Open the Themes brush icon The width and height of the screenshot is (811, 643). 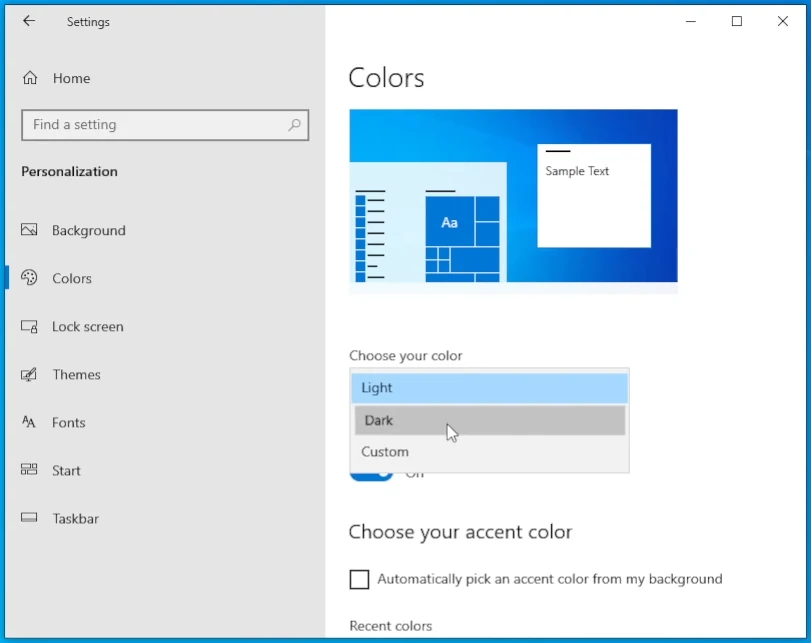click(29, 374)
